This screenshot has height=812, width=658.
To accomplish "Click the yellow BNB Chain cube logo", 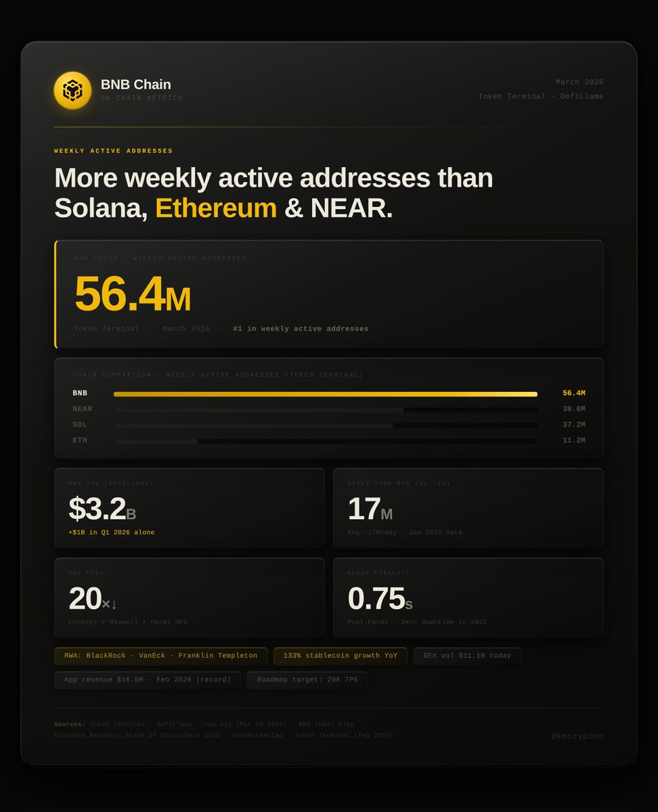I will point(72,91).
